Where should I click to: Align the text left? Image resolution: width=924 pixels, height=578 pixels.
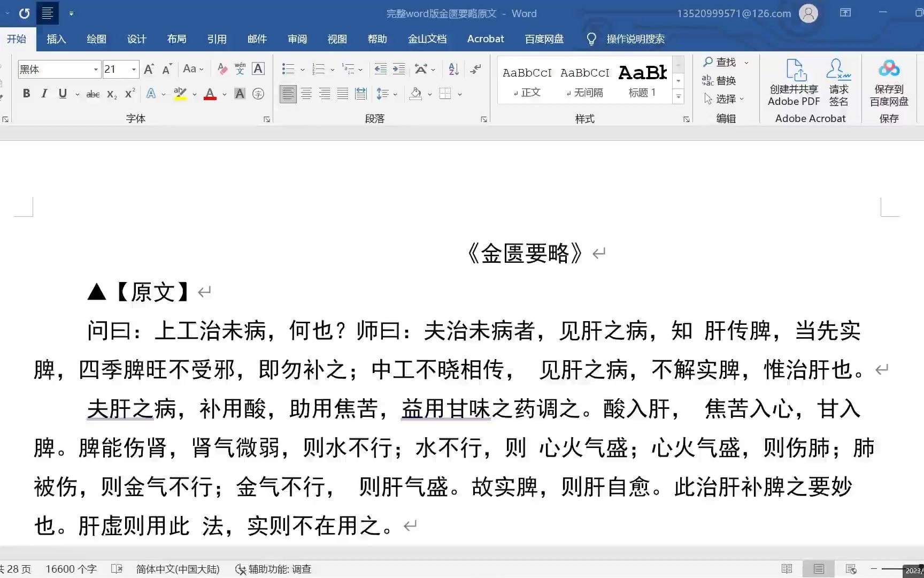click(x=288, y=94)
